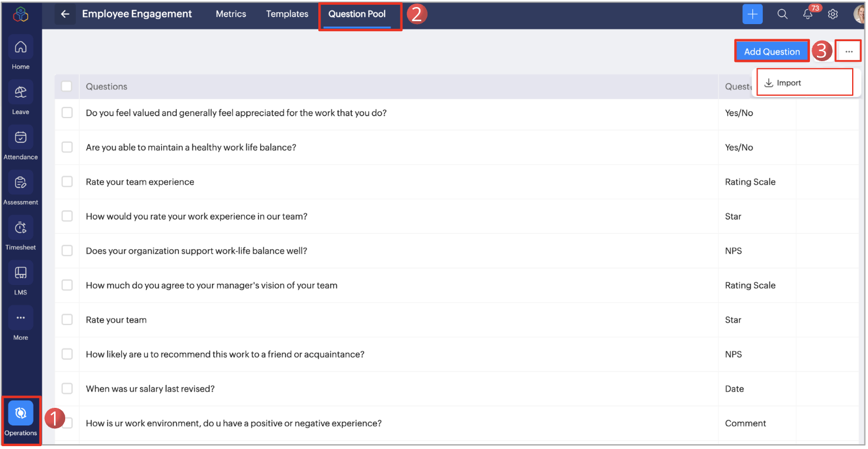Screen dimensions: 868x449
Task: Tick the select-all checkbox in Questions header
Action: pos(67,86)
